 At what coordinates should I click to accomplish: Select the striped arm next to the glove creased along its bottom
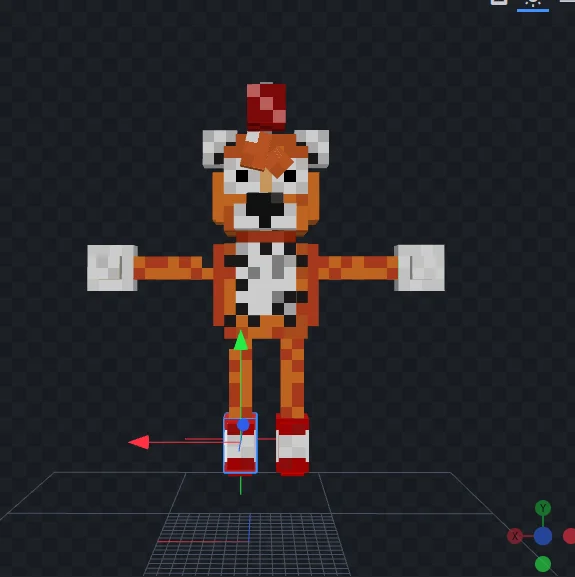(x=173, y=268)
